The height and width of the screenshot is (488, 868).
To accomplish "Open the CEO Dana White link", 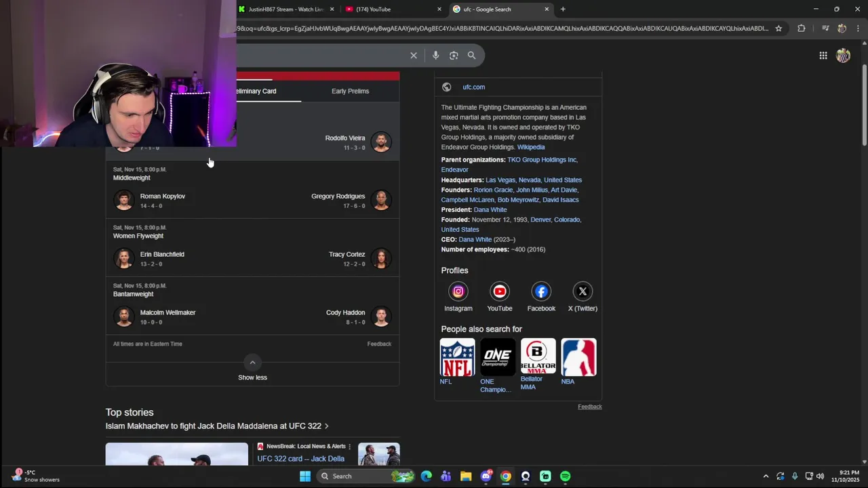I will pos(475,239).
